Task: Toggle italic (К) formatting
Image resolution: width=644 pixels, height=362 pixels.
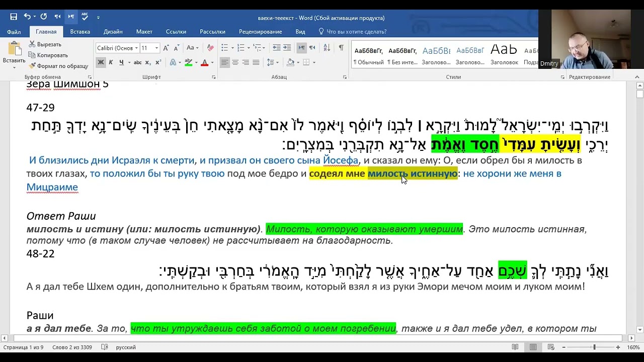Action: (x=112, y=62)
